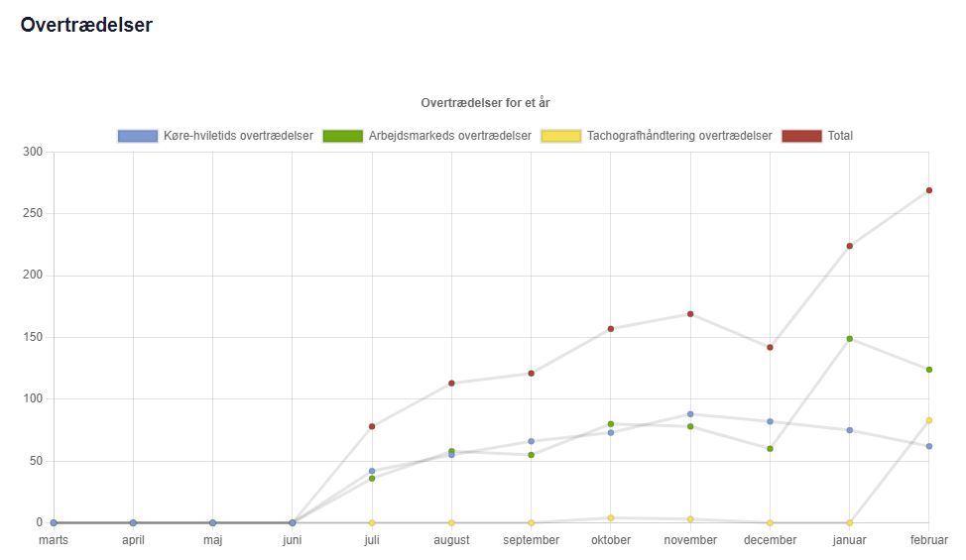Click the blue Køre-hviletids legend color box
Viewport: 966px width, 560px height.
pyautogui.click(x=137, y=136)
